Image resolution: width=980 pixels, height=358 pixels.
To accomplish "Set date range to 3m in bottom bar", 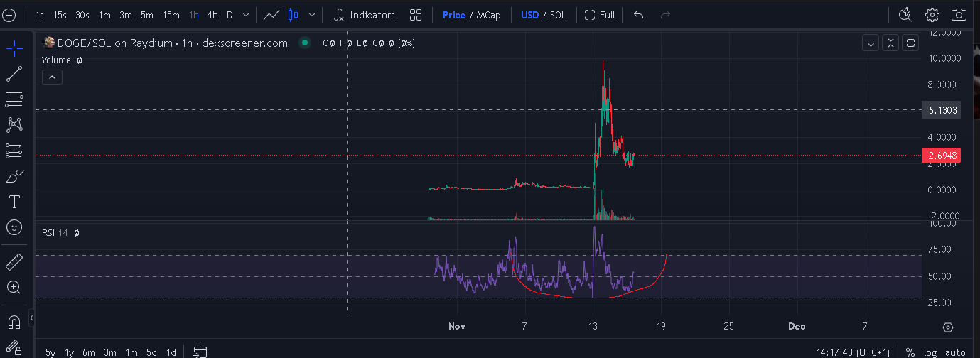I will (110, 352).
